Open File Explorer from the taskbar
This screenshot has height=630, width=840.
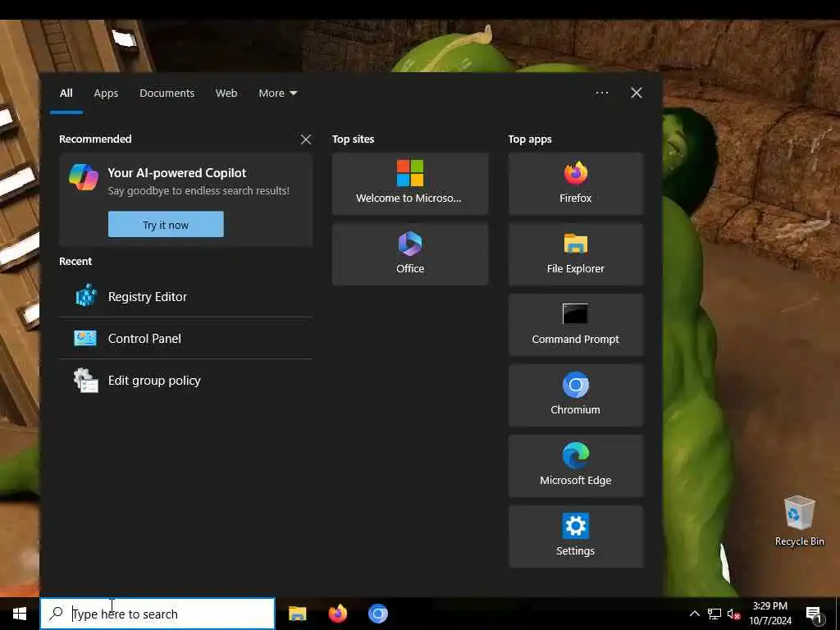click(297, 614)
